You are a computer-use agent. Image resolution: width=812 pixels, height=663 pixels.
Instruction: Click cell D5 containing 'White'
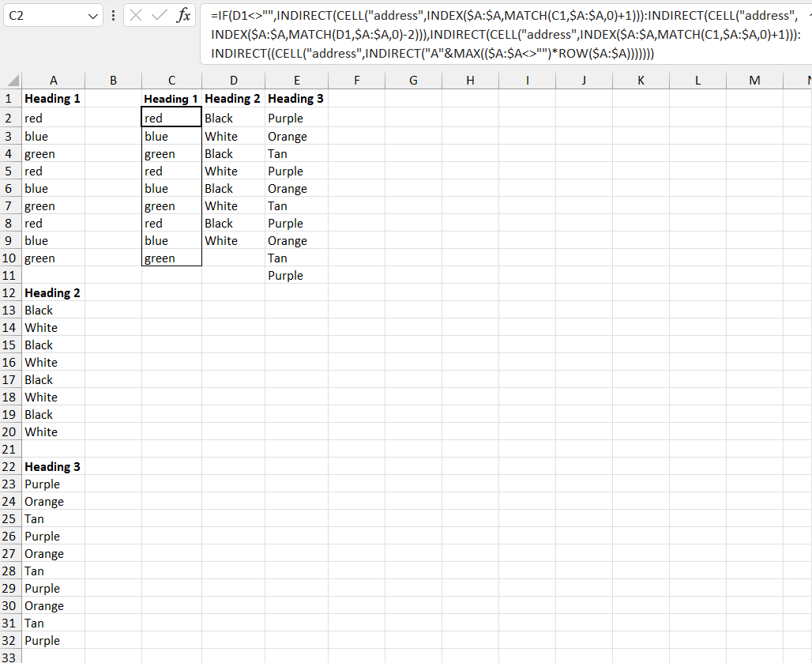point(234,171)
